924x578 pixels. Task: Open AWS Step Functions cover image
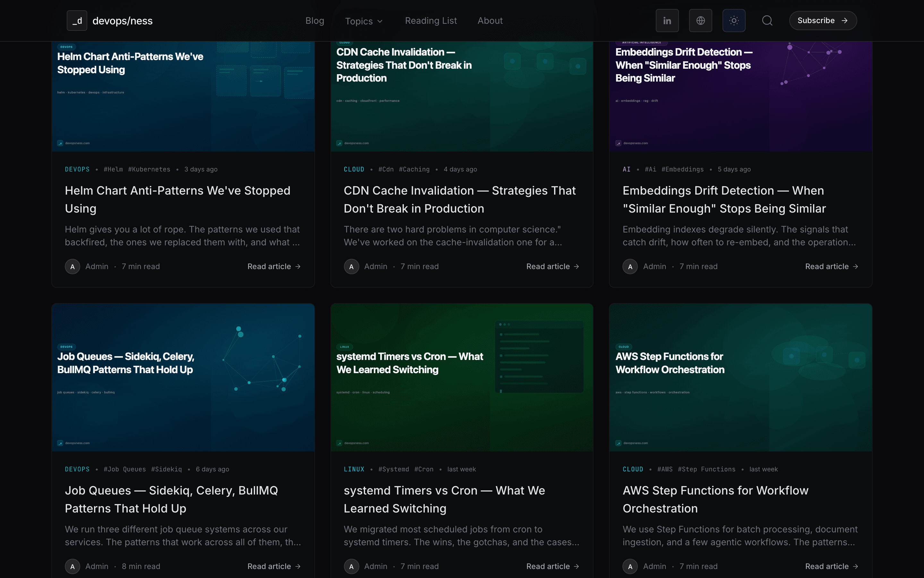point(741,377)
